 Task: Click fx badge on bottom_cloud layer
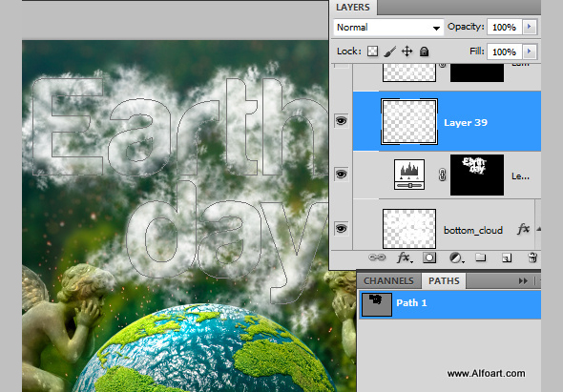coord(523,229)
